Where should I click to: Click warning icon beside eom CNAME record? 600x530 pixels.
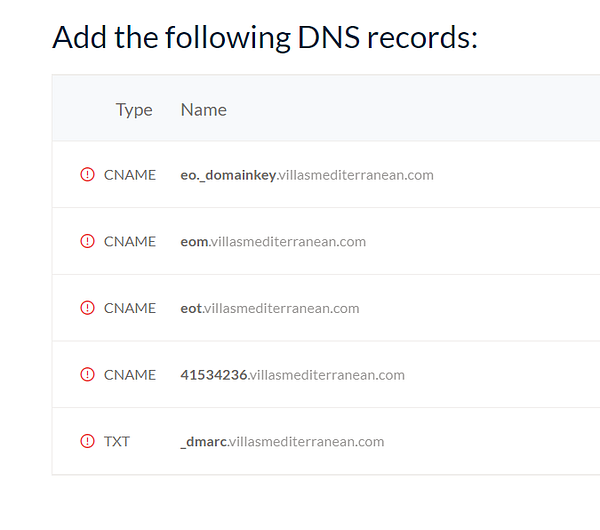click(x=87, y=241)
